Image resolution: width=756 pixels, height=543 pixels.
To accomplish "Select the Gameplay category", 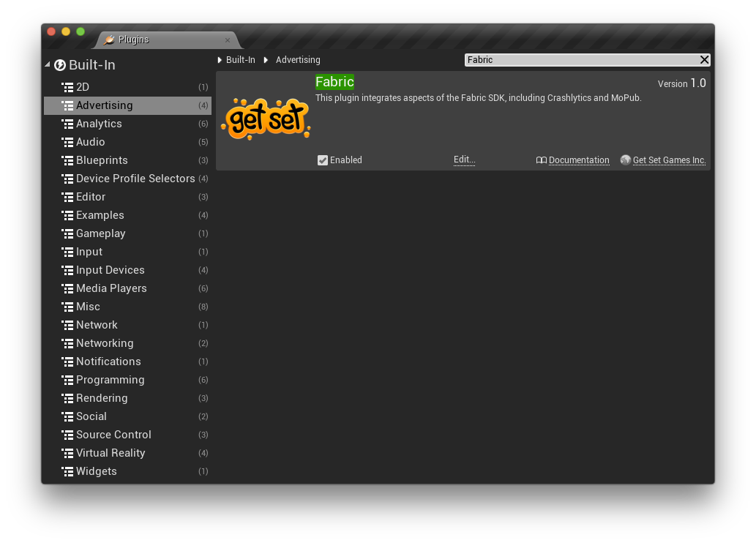I will pyautogui.click(x=128, y=234).
